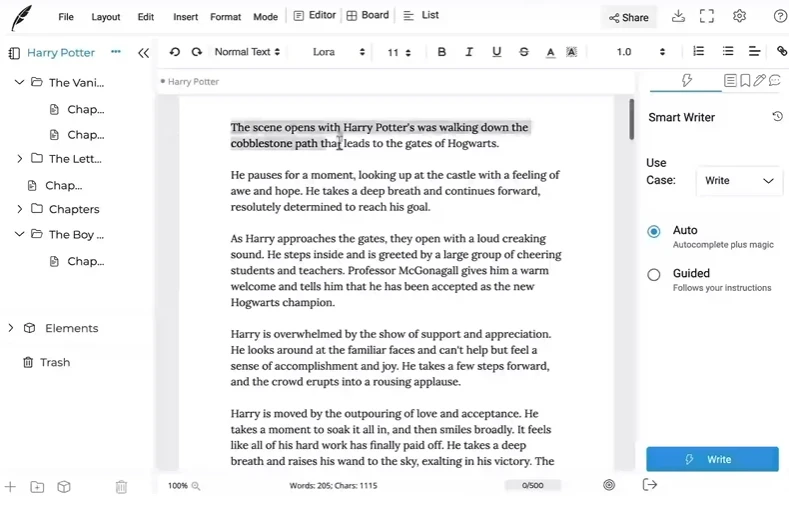Toggle italic formatting

469,52
